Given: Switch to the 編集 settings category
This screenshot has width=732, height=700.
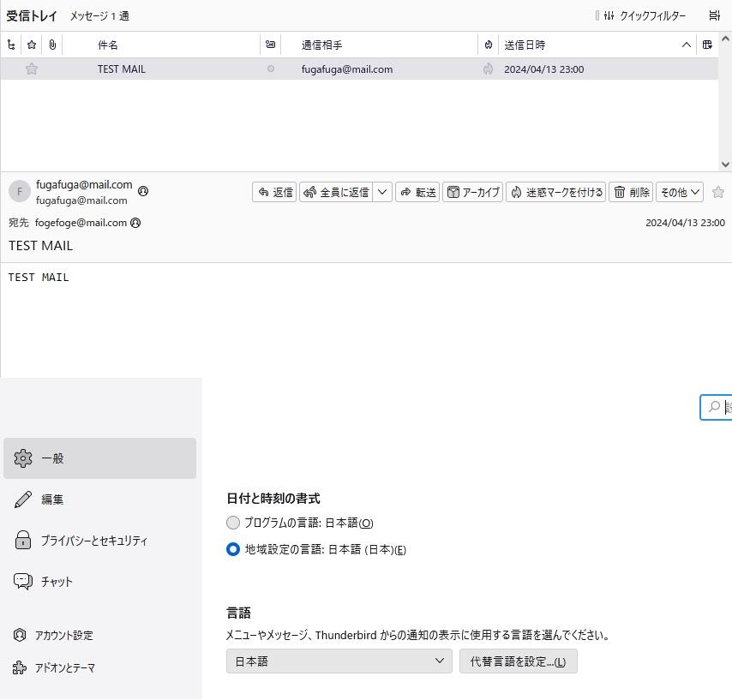Looking at the screenshot, I should click(52, 500).
